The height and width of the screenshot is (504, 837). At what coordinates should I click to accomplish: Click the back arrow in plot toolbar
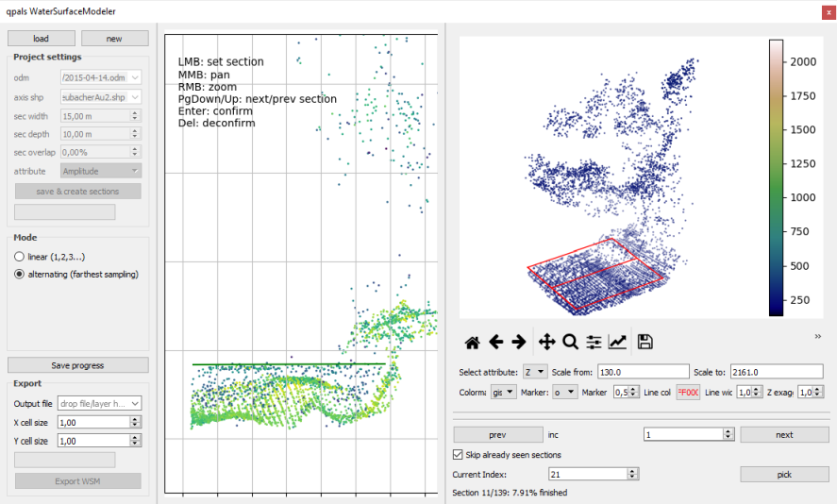coord(495,342)
